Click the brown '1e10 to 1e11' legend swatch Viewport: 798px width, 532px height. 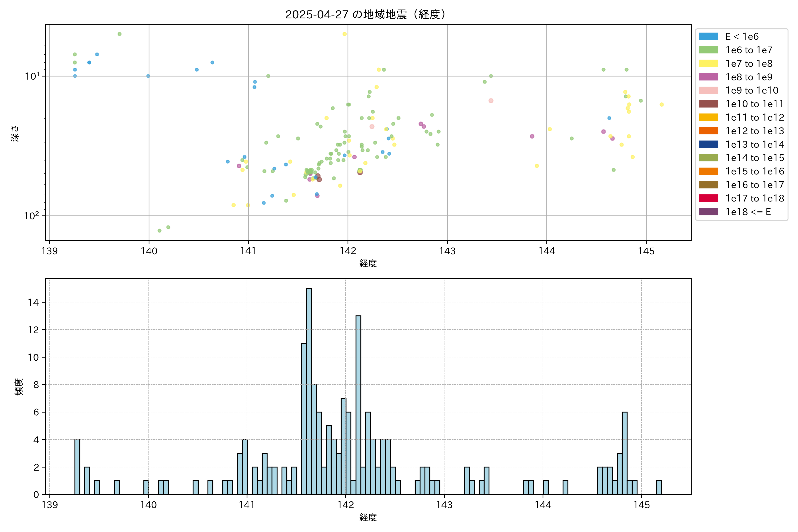[x=708, y=104]
